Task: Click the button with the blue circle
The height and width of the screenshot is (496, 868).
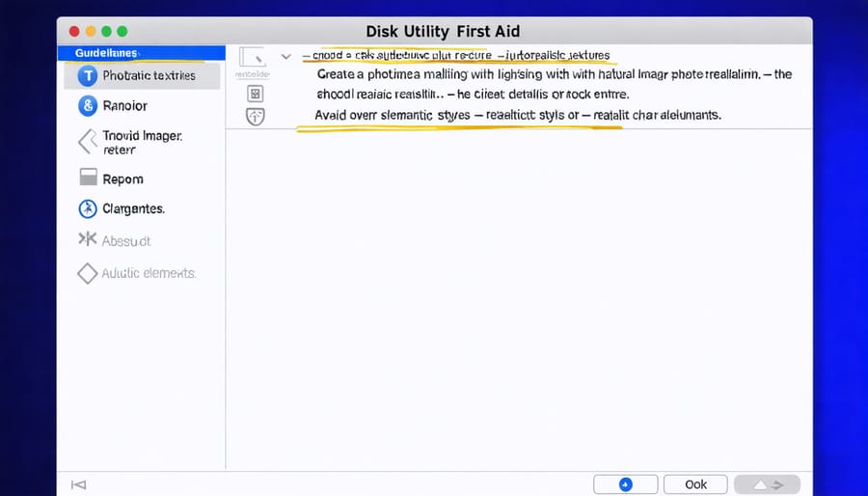Action: [x=626, y=484]
